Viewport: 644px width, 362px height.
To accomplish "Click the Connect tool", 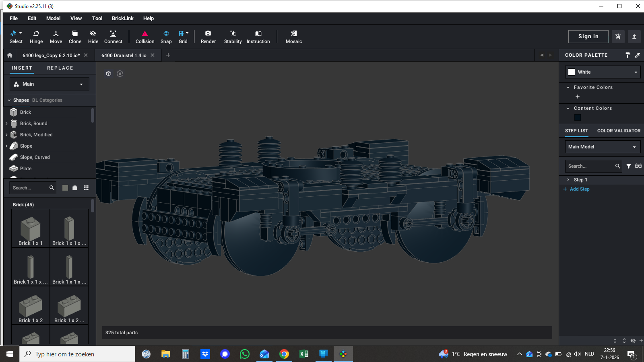I will pos(113,37).
